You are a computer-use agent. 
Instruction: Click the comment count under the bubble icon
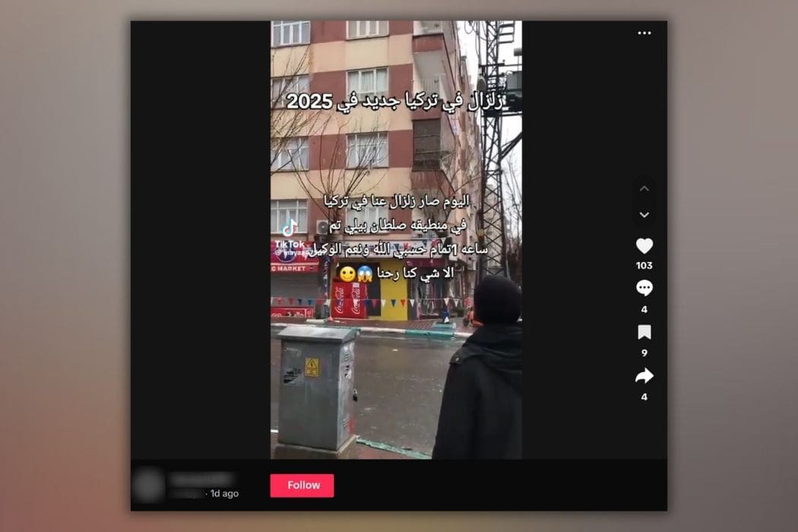(644, 309)
